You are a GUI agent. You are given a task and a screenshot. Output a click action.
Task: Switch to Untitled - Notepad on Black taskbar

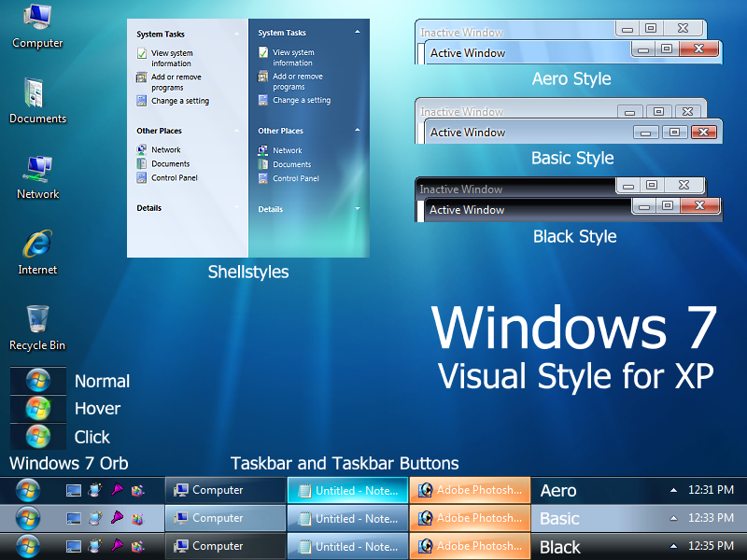pos(347,546)
